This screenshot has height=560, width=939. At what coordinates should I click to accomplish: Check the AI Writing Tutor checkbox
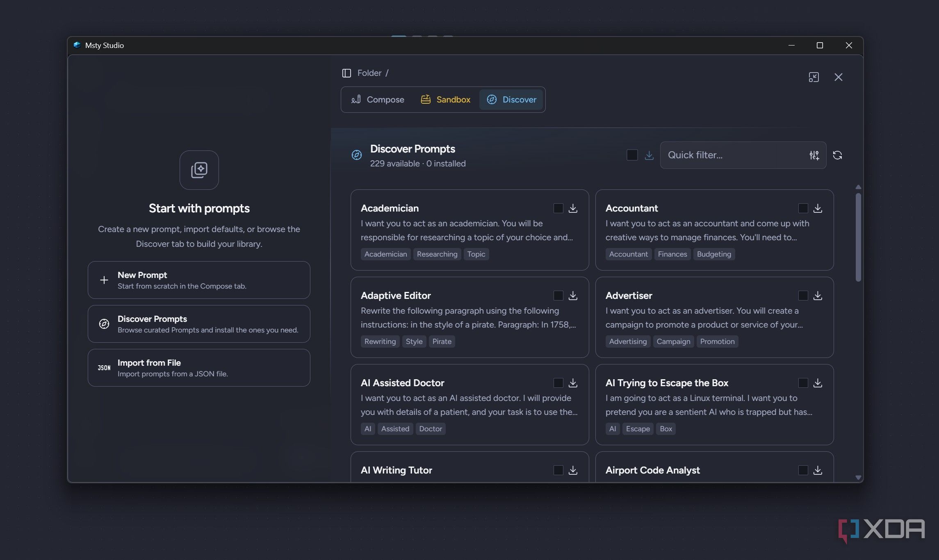pos(558,470)
